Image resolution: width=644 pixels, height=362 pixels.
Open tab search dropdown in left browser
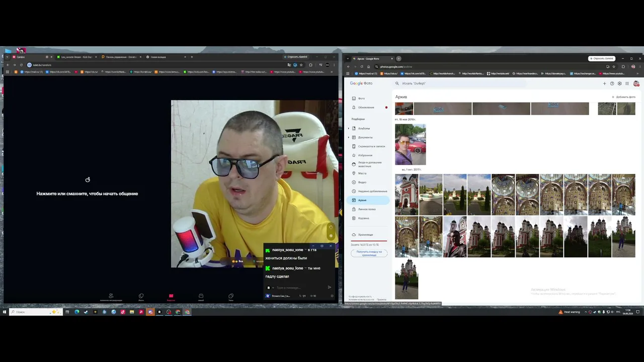7,57
